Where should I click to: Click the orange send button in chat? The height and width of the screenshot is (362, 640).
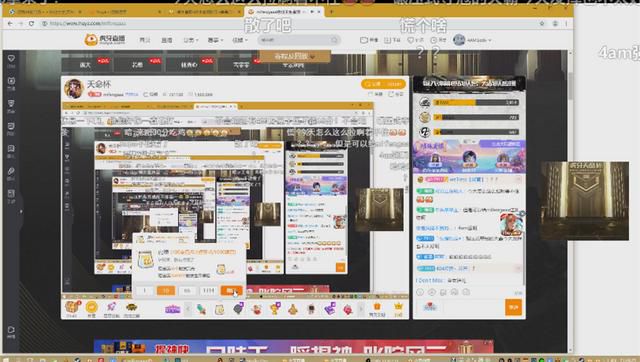[x=513, y=307]
